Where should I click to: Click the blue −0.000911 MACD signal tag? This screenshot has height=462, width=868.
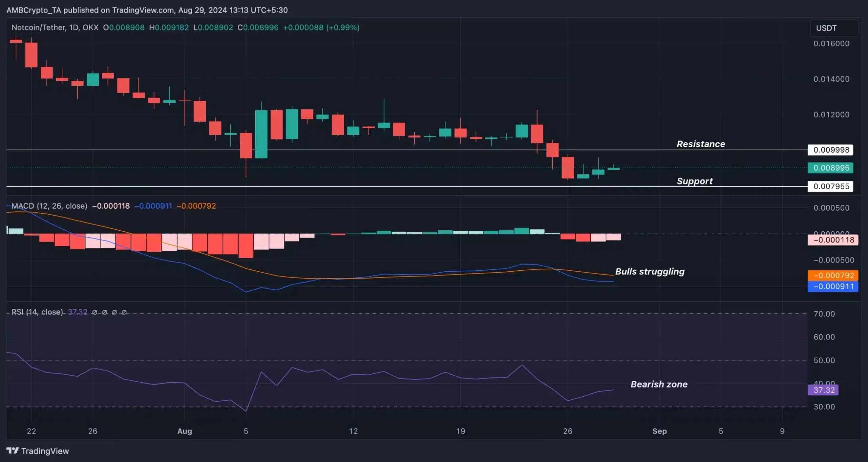(833, 286)
